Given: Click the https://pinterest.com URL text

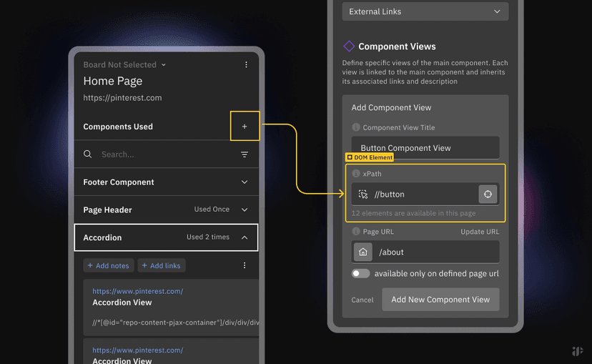Looking at the screenshot, I should tap(122, 97).
